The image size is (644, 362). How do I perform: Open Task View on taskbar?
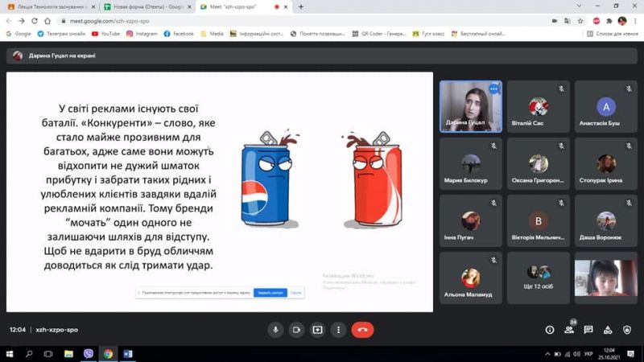(x=48, y=354)
